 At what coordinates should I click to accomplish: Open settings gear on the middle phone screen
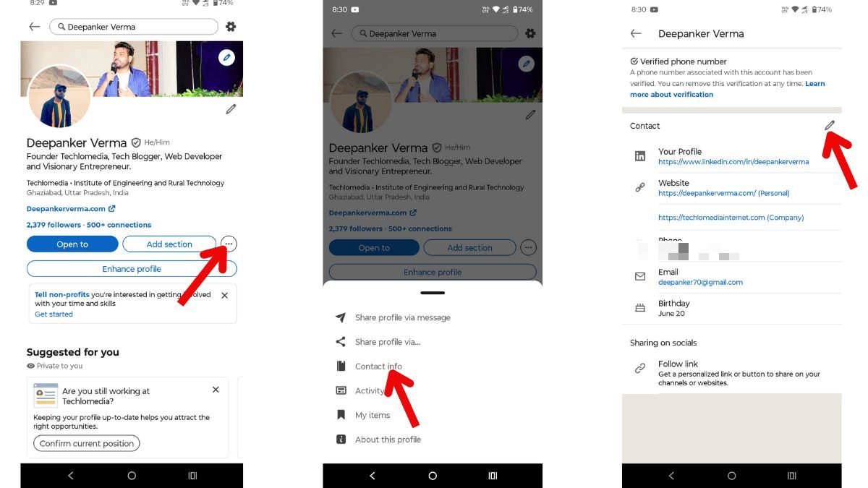(530, 33)
